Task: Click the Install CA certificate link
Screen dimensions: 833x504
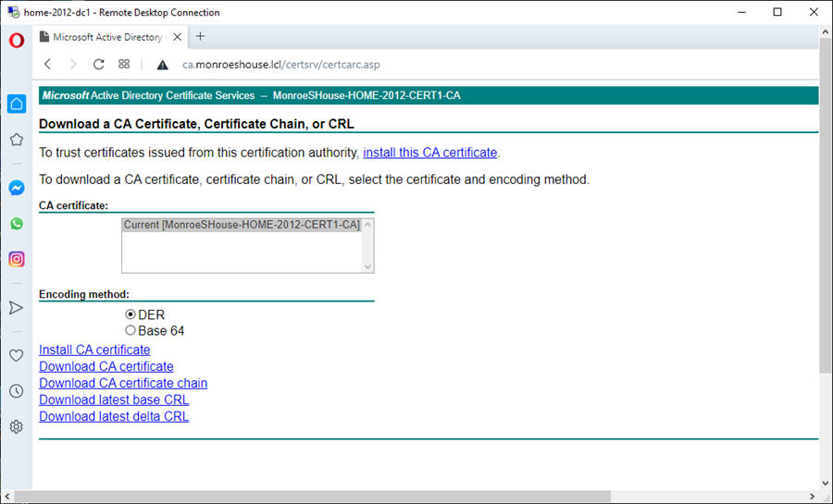Action: 94,350
